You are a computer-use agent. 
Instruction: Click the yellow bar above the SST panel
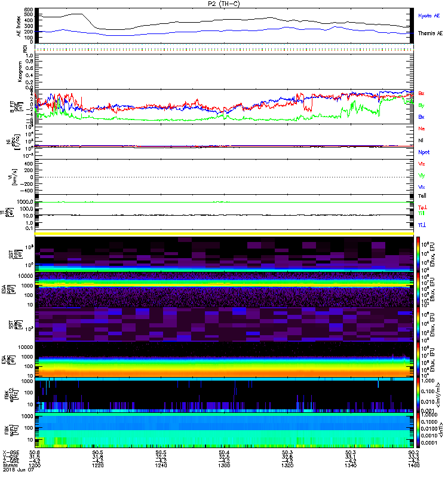pos(224,234)
